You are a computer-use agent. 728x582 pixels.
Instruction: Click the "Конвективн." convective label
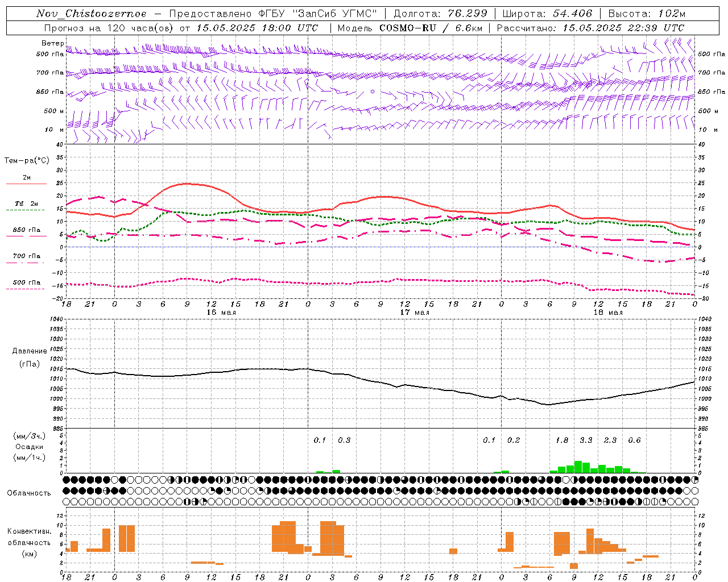[30, 531]
